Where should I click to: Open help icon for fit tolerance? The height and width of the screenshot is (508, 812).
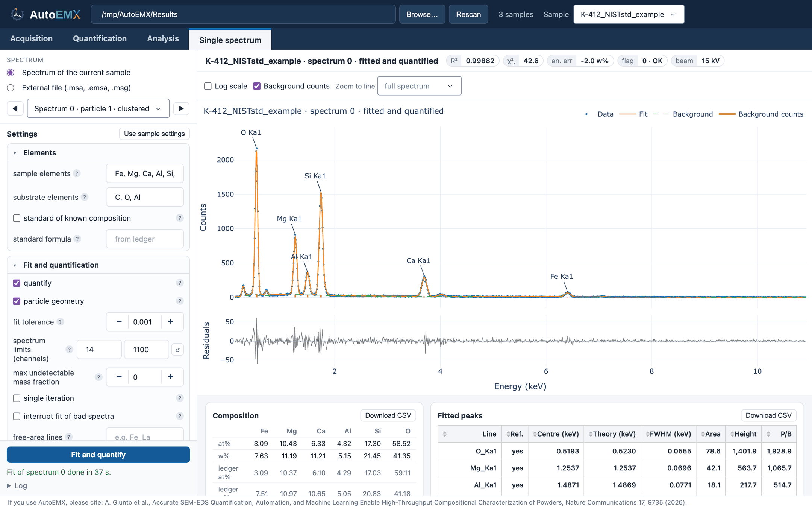[x=60, y=322]
